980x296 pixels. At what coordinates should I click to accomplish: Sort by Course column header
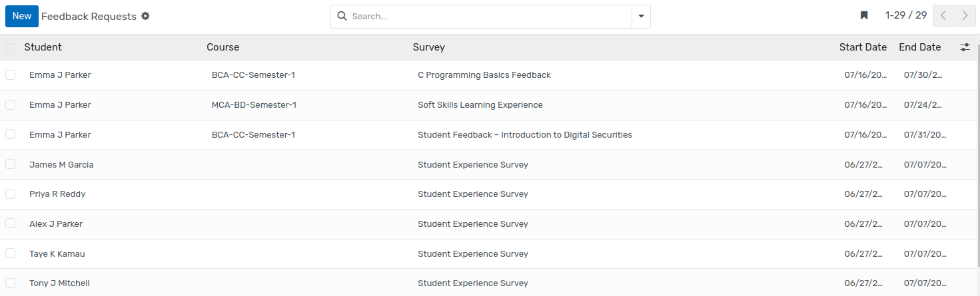(x=223, y=47)
